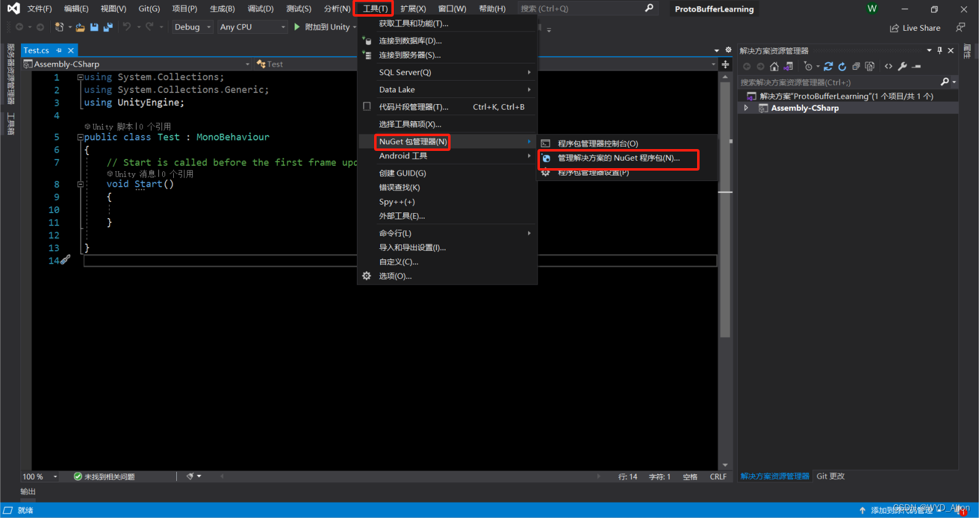Viewport: 980px width, 518px height.
Task: Collapse the Test class block
Action: 80,137
